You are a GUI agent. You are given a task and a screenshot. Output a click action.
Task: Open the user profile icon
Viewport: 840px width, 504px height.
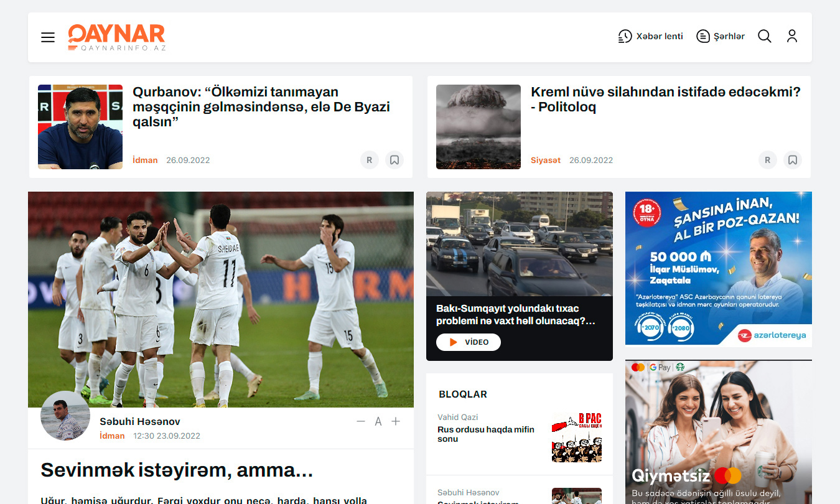(x=791, y=36)
